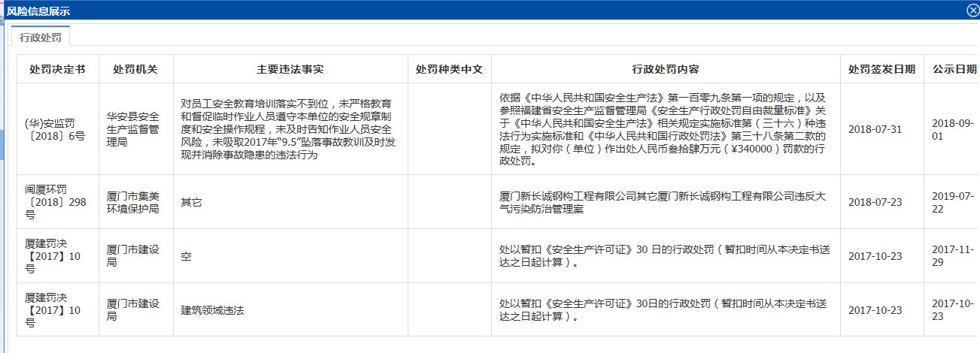Click the 其它 violation cell
The width and height of the screenshot is (980, 353).
[191, 203]
